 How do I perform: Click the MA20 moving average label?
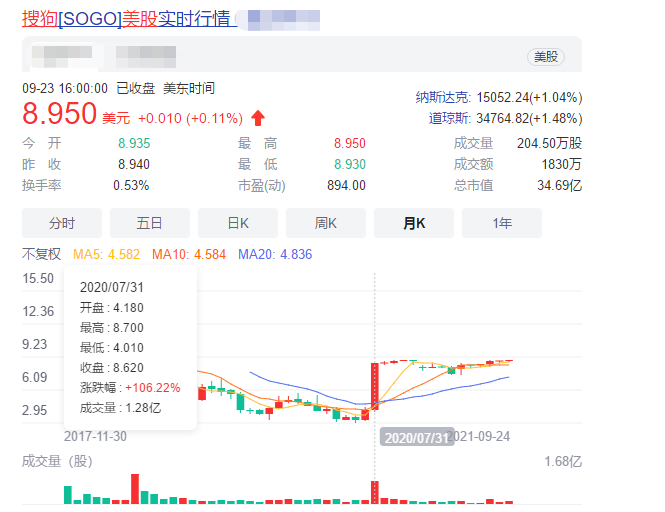[x=275, y=254]
